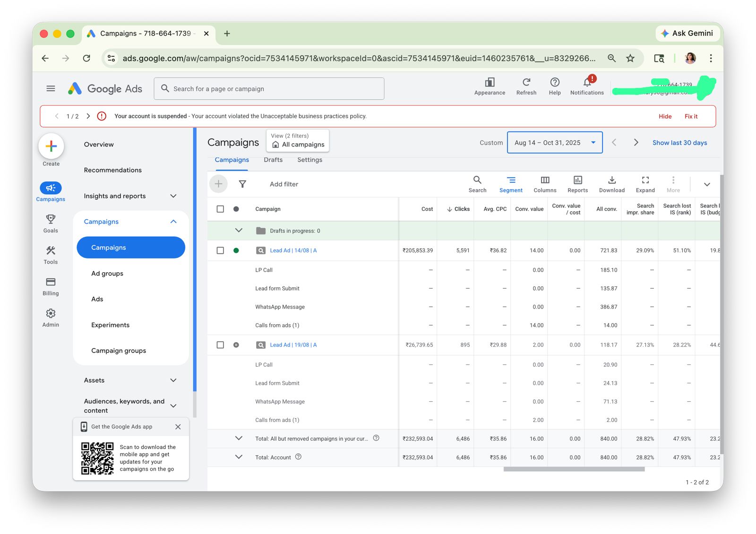Select all campaigns header checkbox
The height and width of the screenshot is (534, 756).
click(x=220, y=209)
